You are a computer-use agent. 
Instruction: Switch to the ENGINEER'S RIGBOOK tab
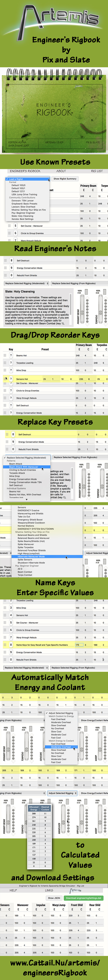[x=25, y=171]
